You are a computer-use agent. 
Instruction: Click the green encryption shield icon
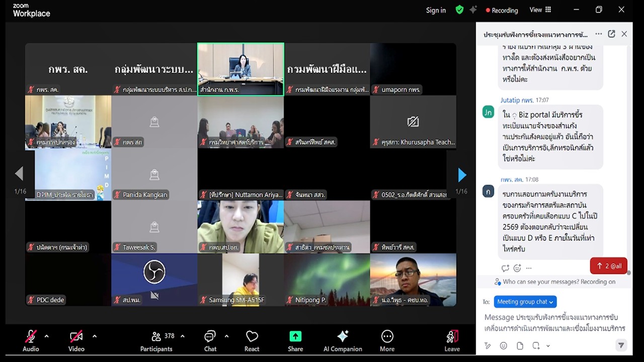point(459,10)
